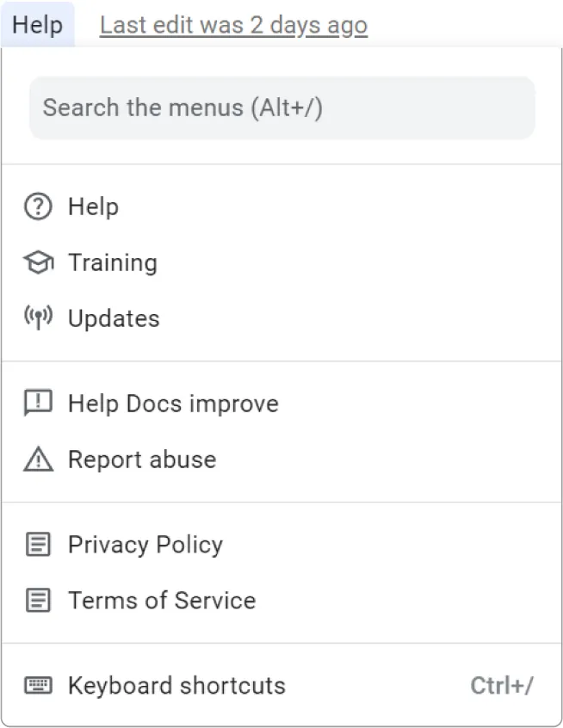The height and width of the screenshot is (728, 563).
Task: Open the Last edit was 2 days ago link
Action: (233, 24)
